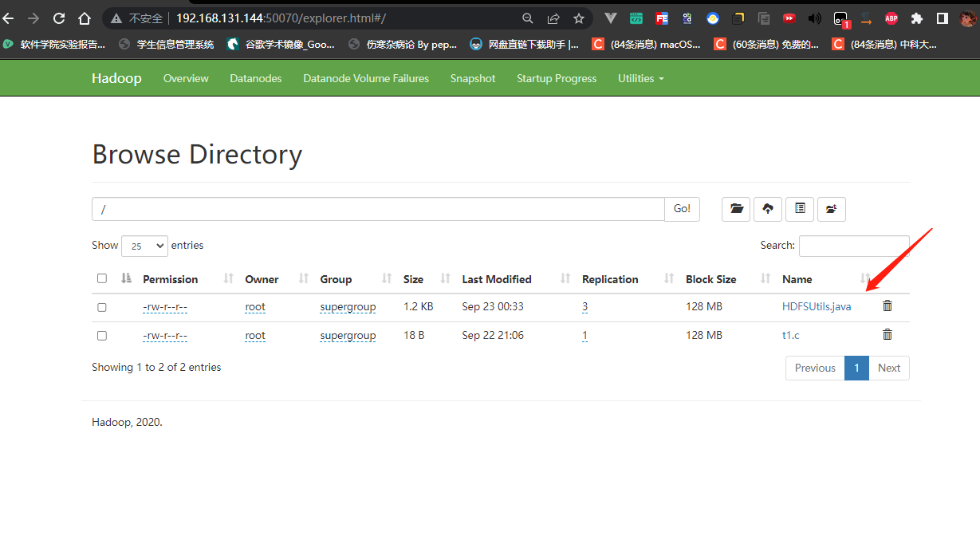Click the cut and paste list icon
The width and height of the screenshot is (980, 536).
pos(800,209)
